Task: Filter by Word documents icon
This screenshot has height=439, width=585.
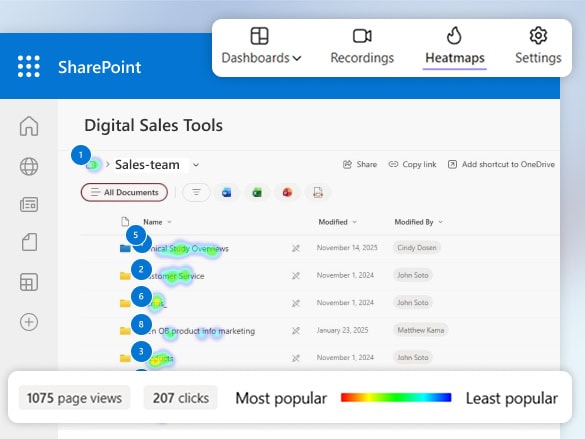Action: click(x=226, y=192)
